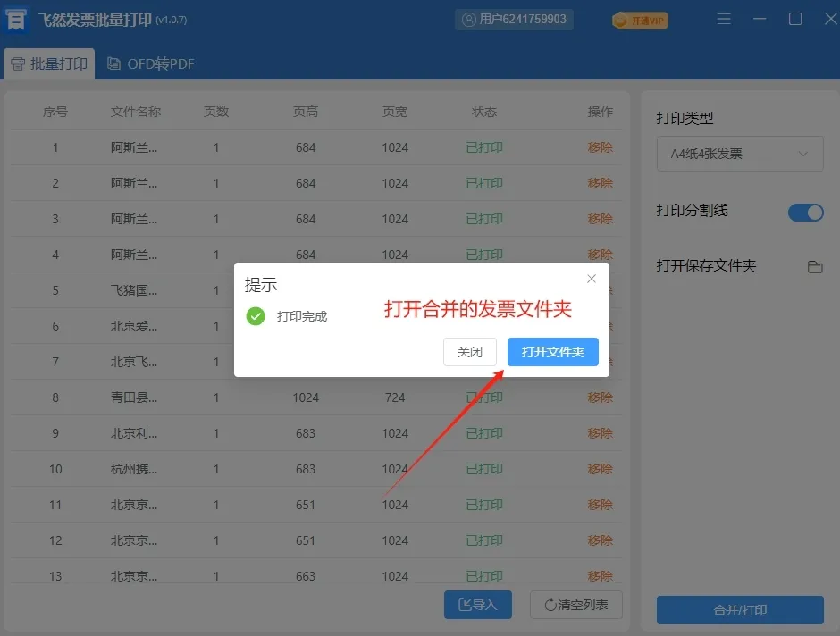This screenshot has height=636, width=840.
Task: Remove row 2 with 移除
Action: click(600, 183)
